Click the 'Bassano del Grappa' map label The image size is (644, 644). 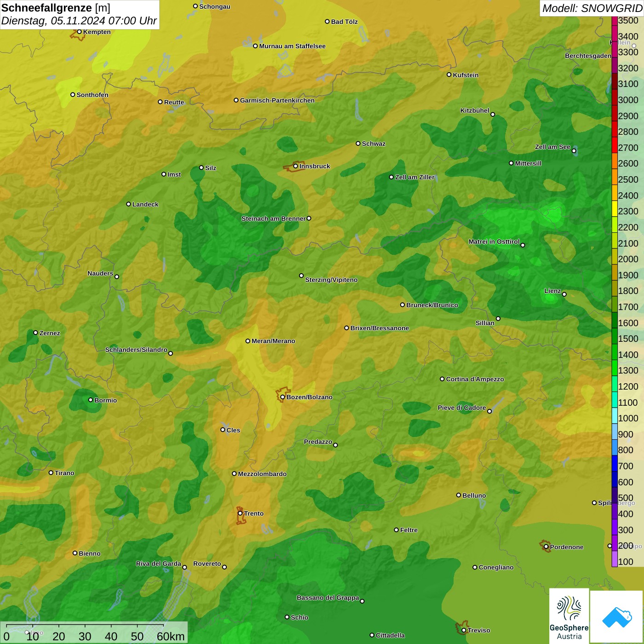(x=328, y=598)
